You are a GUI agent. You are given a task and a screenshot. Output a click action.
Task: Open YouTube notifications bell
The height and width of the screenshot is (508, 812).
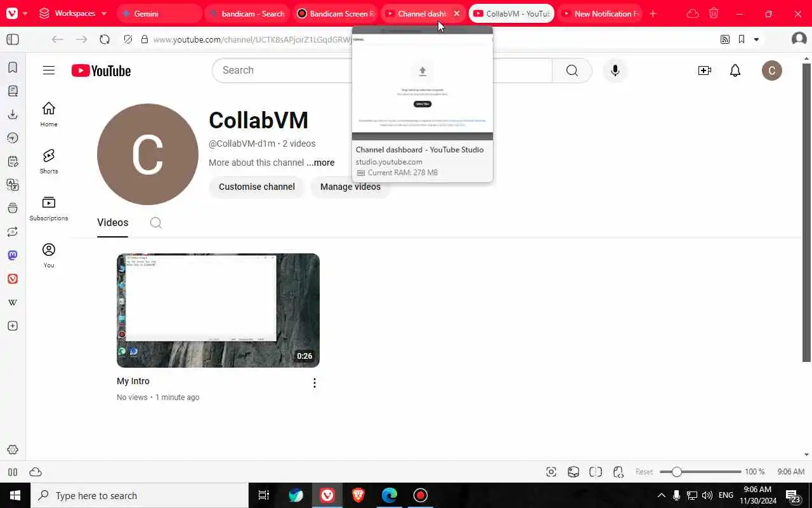pyautogui.click(x=735, y=70)
